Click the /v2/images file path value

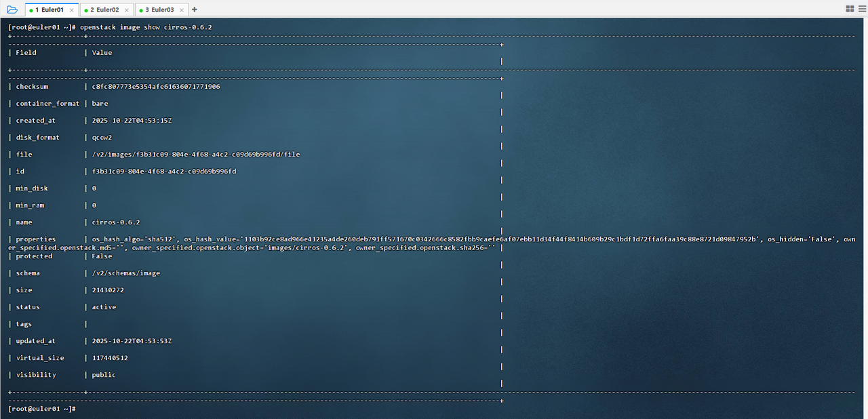(196, 155)
